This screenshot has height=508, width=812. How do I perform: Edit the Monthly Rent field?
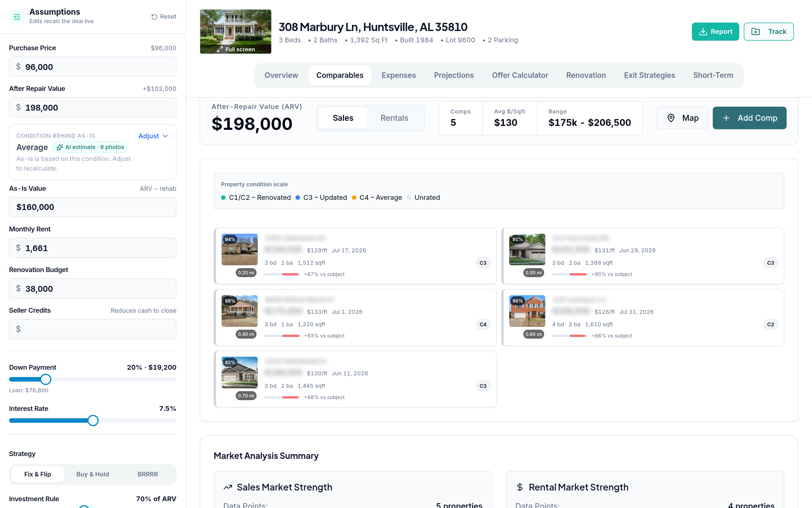pyautogui.click(x=92, y=248)
